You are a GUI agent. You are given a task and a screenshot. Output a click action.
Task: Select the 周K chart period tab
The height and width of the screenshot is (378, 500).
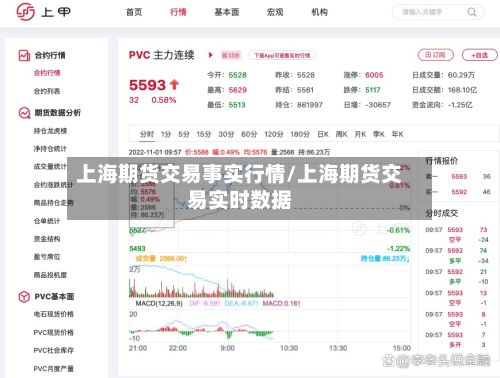tap(341, 134)
